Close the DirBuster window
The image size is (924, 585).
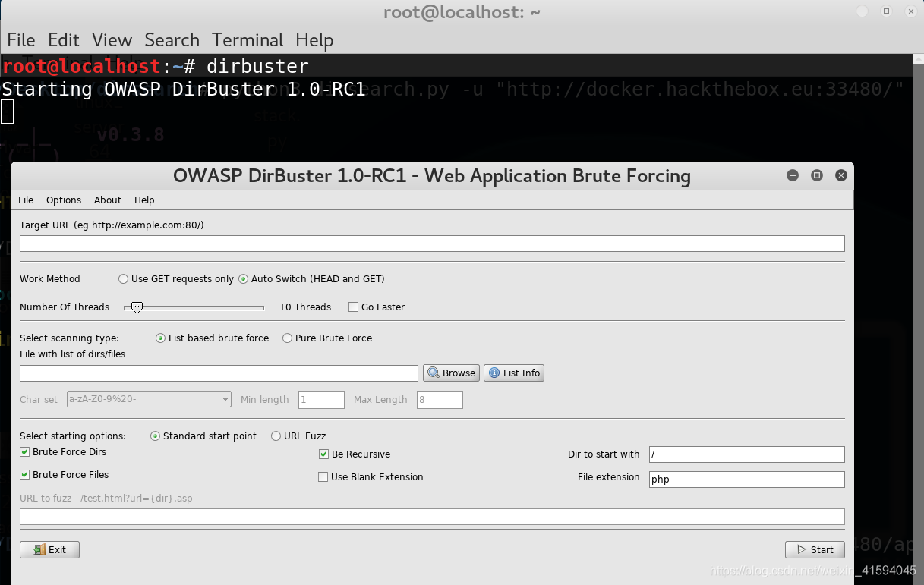[841, 175]
